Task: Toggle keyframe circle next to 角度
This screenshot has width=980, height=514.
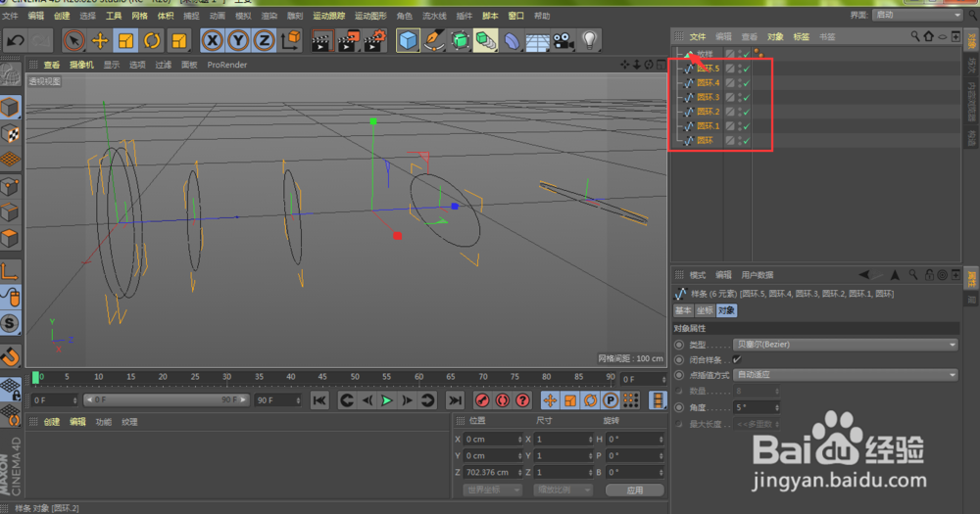Action: [679, 407]
